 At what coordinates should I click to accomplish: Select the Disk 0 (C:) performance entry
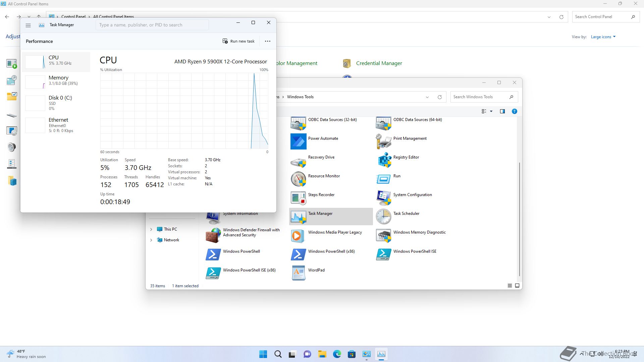tap(56, 103)
